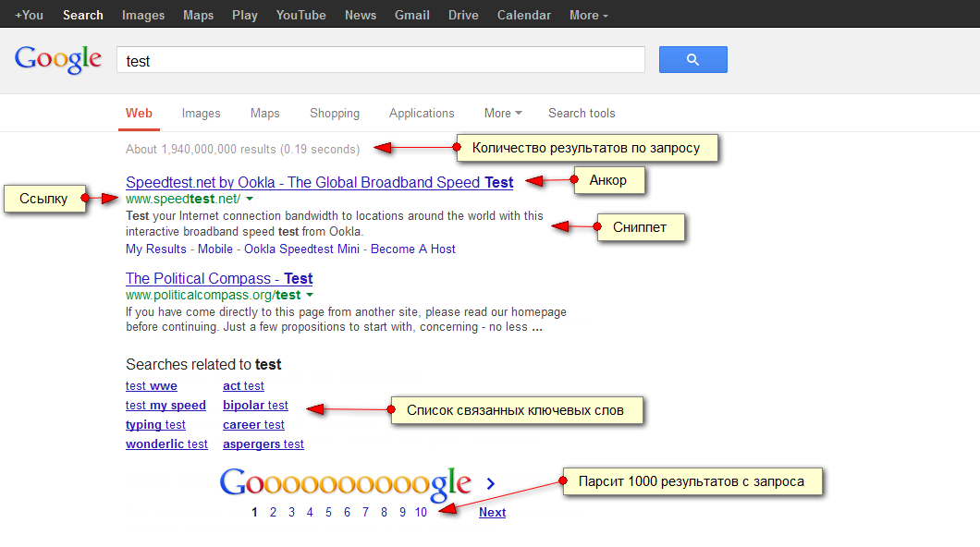Screen dimensions: 980x547
Task: Switch to Images results tab
Action: click(x=202, y=113)
